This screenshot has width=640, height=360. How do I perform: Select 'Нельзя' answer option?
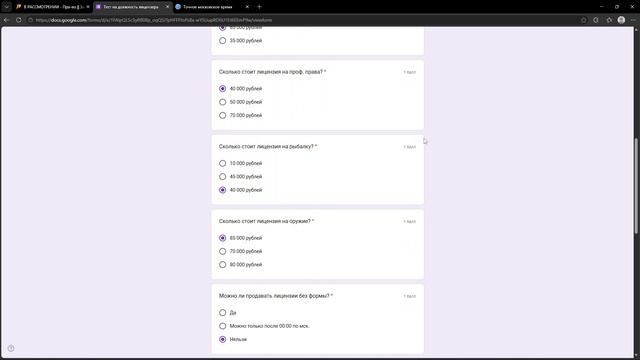click(x=222, y=340)
